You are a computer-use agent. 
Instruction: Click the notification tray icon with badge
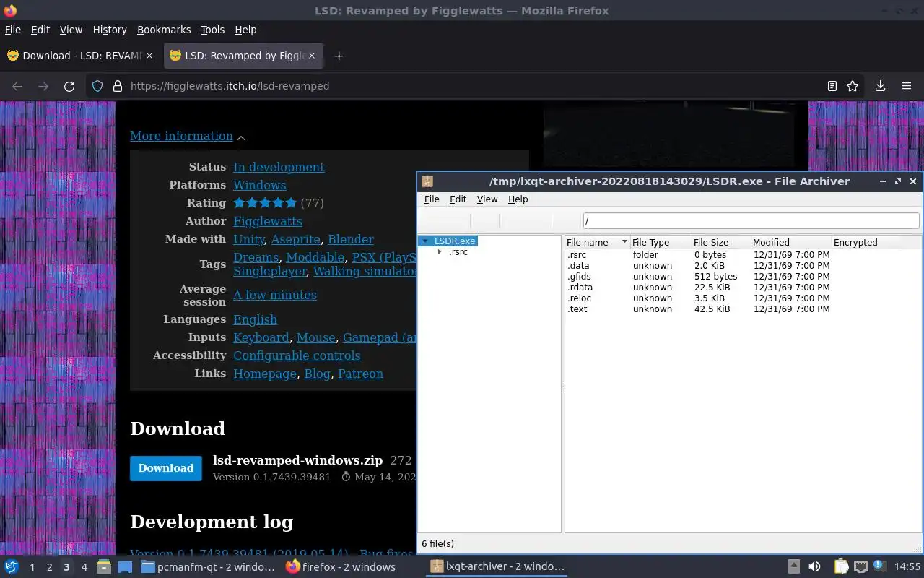[x=879, y=566]
